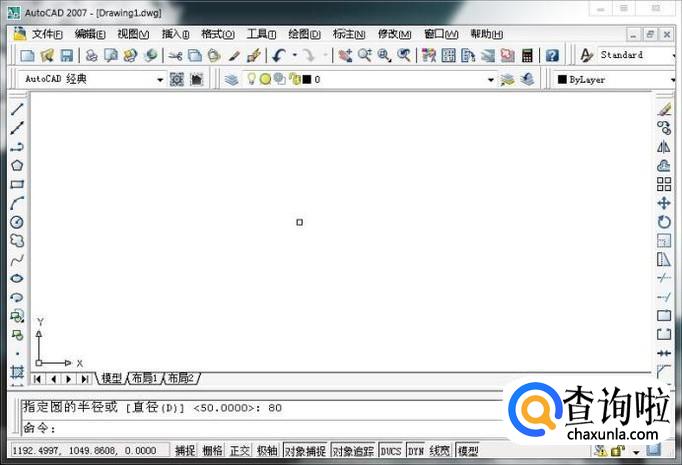Select the Make Block tool

17,335
